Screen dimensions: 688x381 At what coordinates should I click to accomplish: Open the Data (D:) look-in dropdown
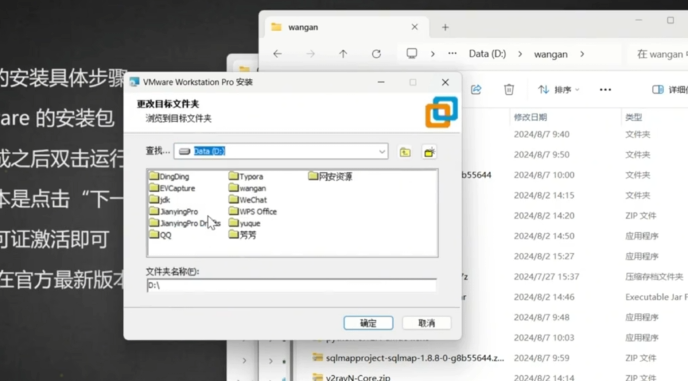(x=382, y=151)
